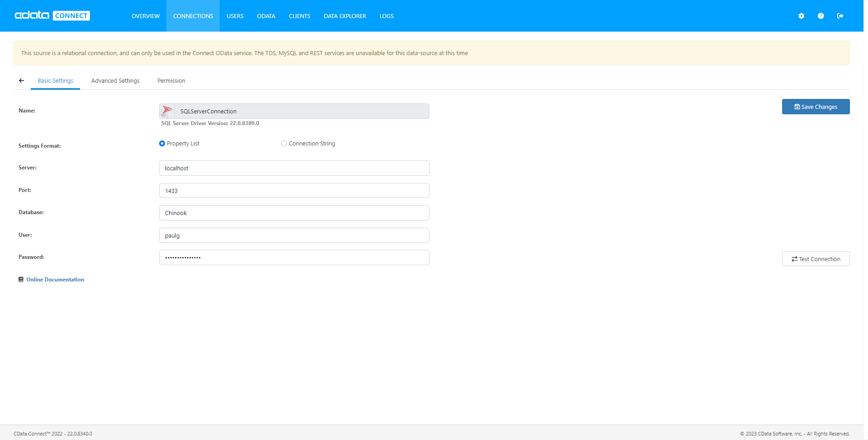Open the Logs menu item
This screenshot has width=868, height=440.
point(387,16)
